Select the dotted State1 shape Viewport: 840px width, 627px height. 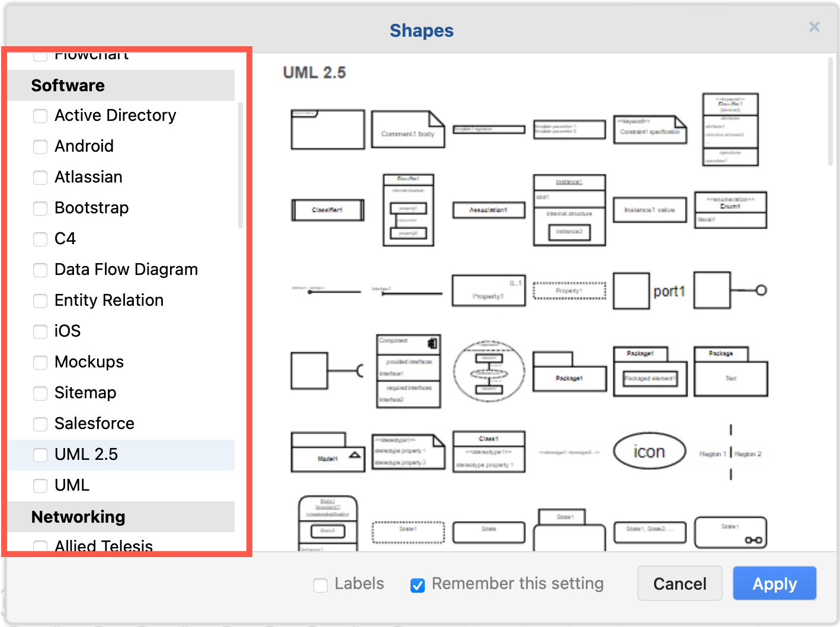[408, 532]
